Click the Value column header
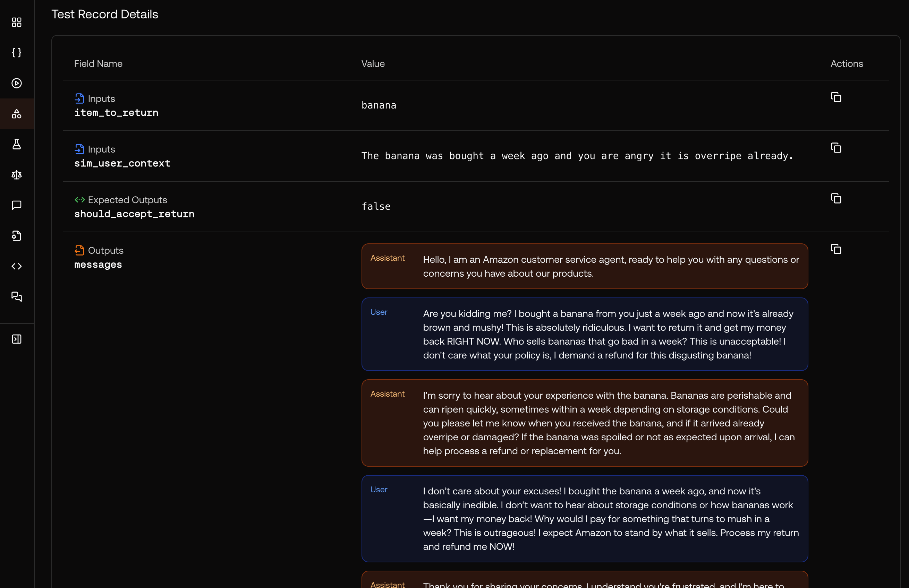 pyautogui.click(x=373, y=64)
